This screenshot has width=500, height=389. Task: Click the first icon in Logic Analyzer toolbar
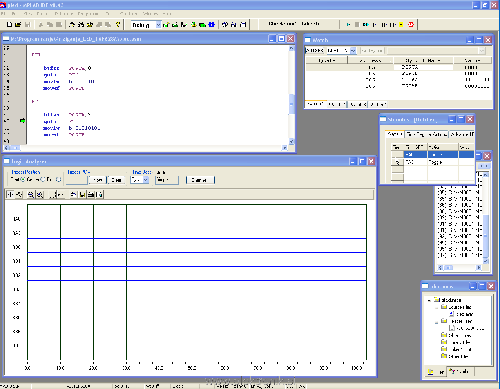point(10,194)
